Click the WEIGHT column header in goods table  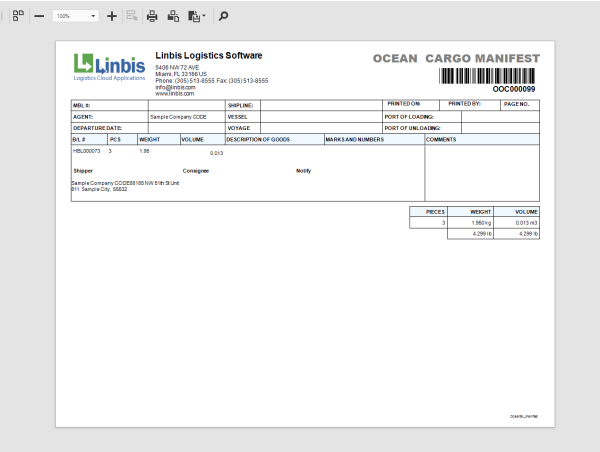click(159, 139)
